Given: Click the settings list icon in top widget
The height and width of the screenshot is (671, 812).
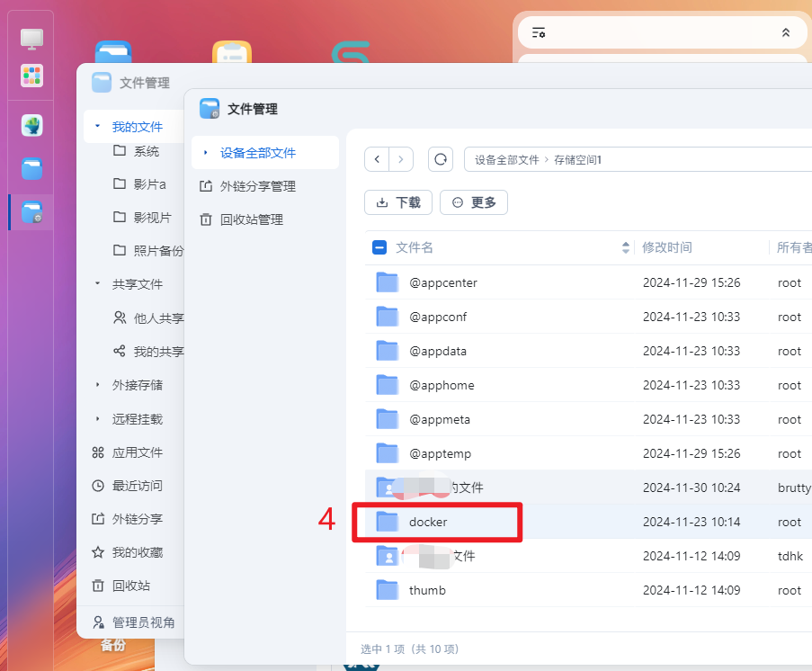Looking at the screenshot, I should (539, 32).
